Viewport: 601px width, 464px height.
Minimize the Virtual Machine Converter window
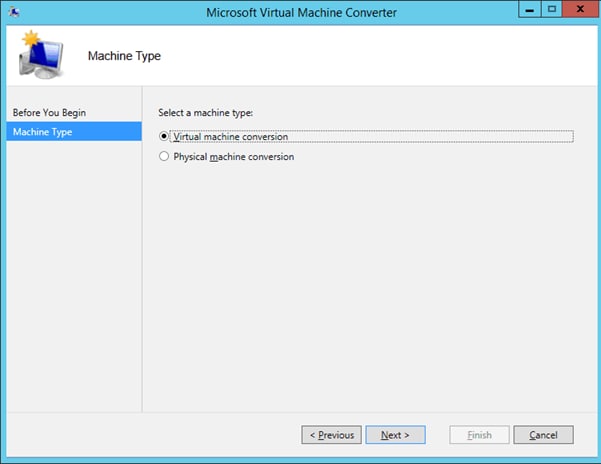tap(530, 9)
